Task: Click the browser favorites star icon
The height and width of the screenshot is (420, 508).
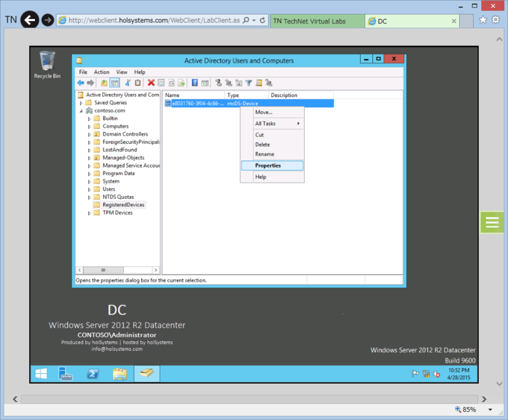Action: pos(483,20)
